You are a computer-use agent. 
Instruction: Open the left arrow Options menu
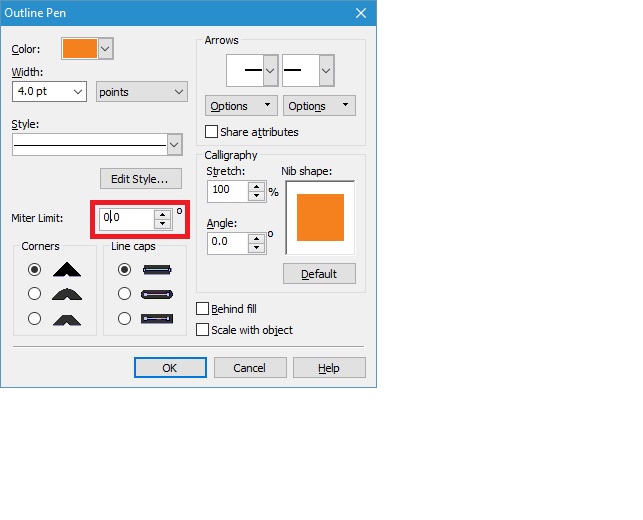(241, 106)
